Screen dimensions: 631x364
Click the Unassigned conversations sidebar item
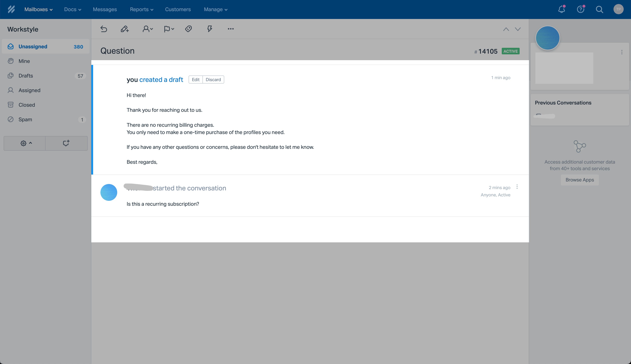coord(45,46)
